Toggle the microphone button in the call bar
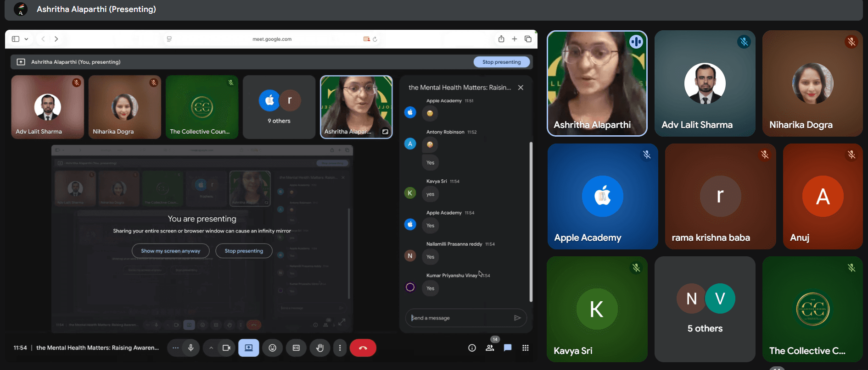This screenshot has height=370, width=868. click(191, 348)
